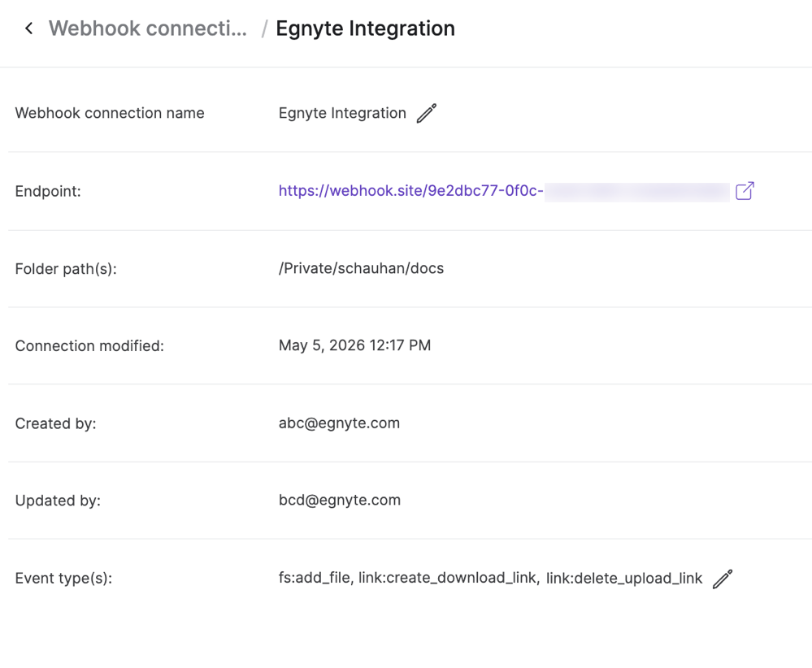The width and height of the screenshot is (812, 668).
Task: Select the Egnyte Integration page title
Action: coord(365,28)
